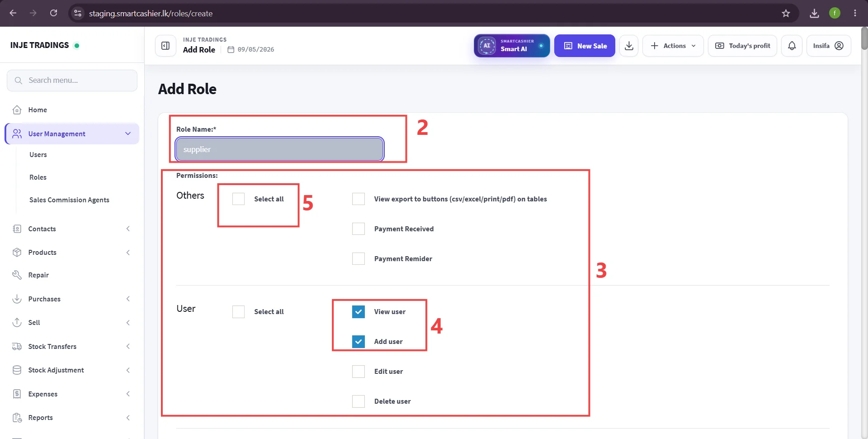Tick the Payment Remider checkbox
This screenshot has height=439, width=868.
(359, 259)
